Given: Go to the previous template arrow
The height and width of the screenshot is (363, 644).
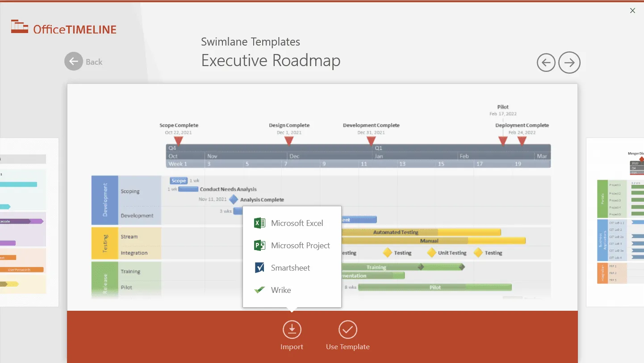Looking at the screenshot, I should pyautogui.click(x=546, y=63).
